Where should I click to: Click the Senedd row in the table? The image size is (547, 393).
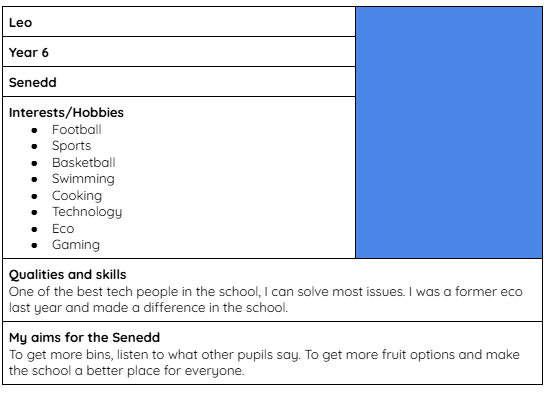pyautogui.click(x=179, y=82)
